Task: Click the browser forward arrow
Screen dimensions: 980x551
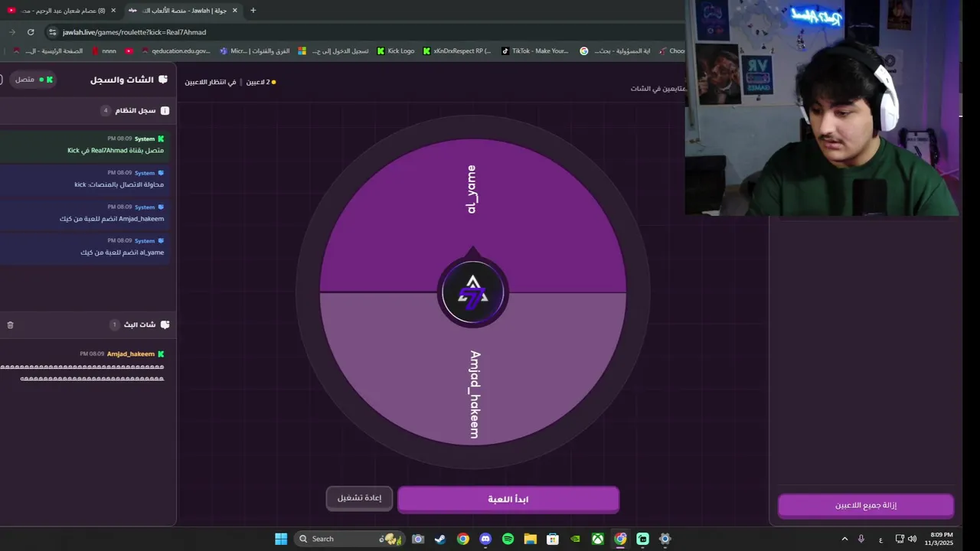Action: [11, 32]
